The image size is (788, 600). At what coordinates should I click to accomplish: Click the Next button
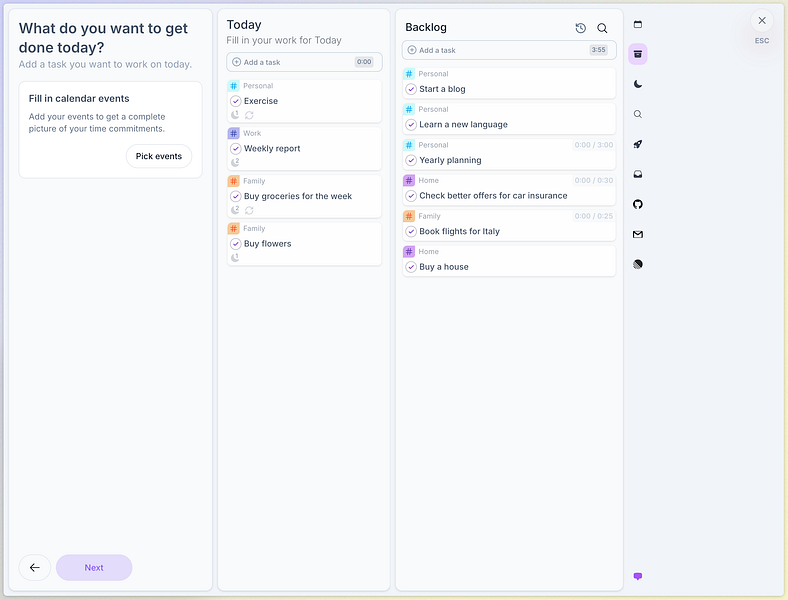point(94,567)
